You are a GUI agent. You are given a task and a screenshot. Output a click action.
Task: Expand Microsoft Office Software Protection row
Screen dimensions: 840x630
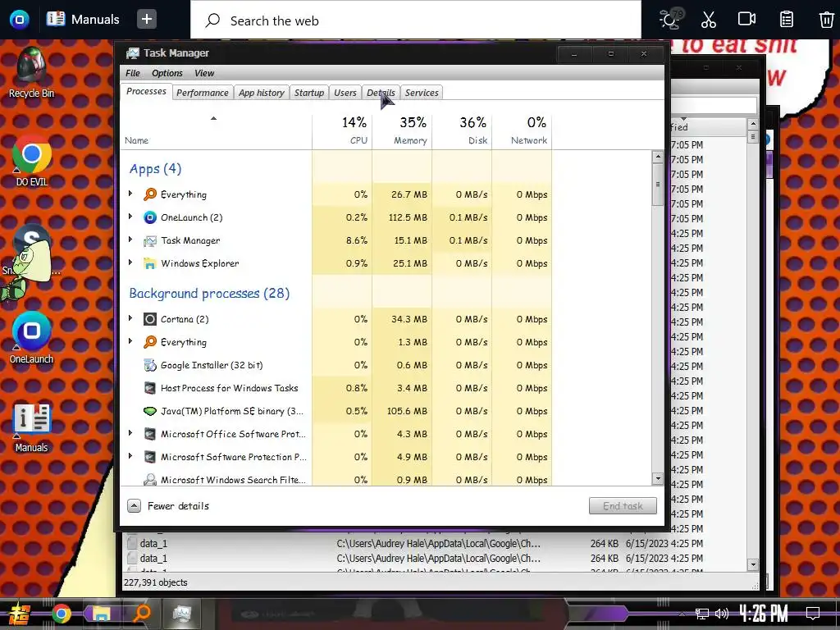130,433
